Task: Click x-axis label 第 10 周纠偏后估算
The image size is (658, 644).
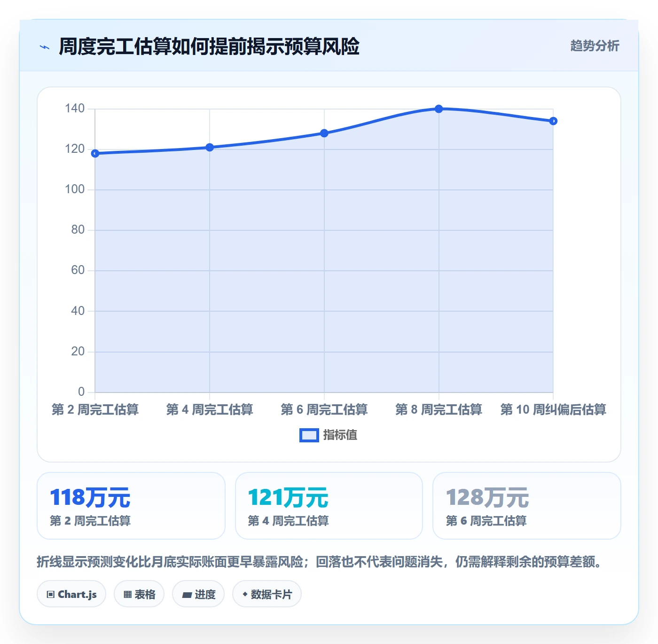Action: coord(553,409)
